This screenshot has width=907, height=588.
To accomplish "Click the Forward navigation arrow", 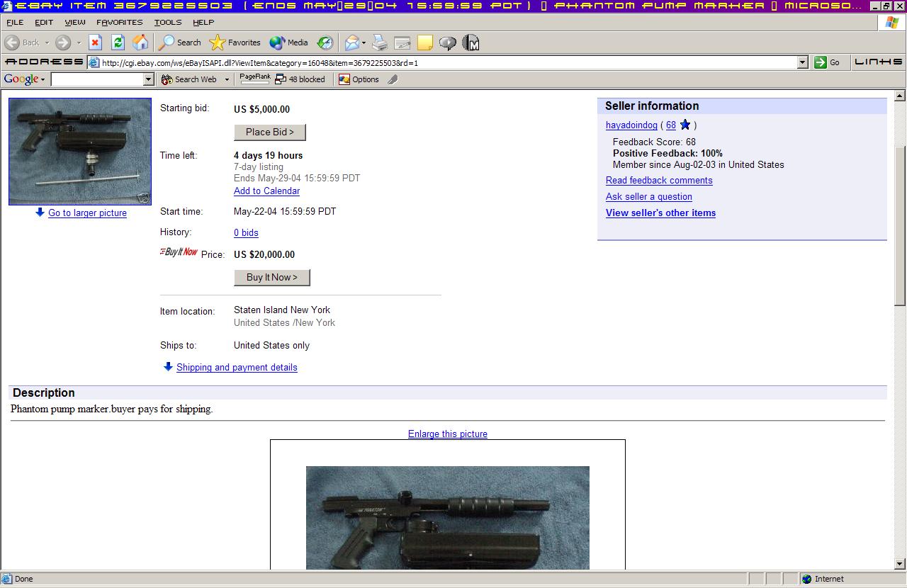I will coord(62,43).
